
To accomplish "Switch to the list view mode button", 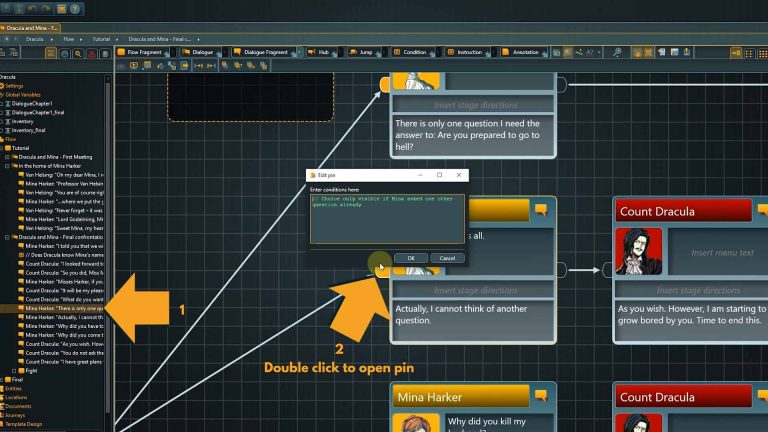I will (749, 53).
